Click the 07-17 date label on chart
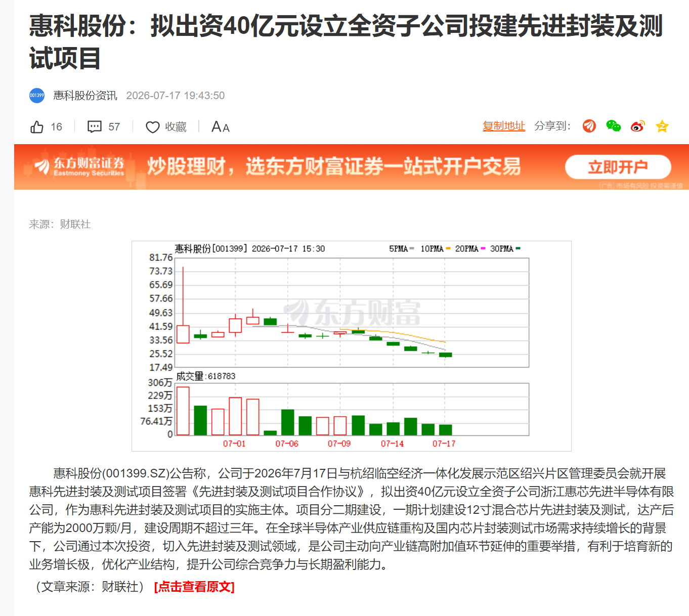689x616 pixels. click(x=444, y=444)
